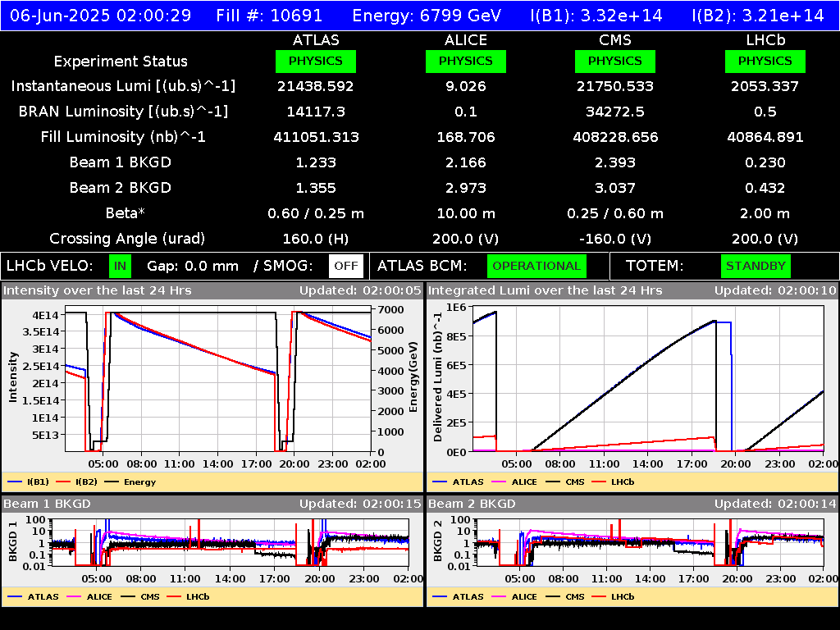Click the Integrated Lumi plot area
840x630 pixels.
coord(648,379)
